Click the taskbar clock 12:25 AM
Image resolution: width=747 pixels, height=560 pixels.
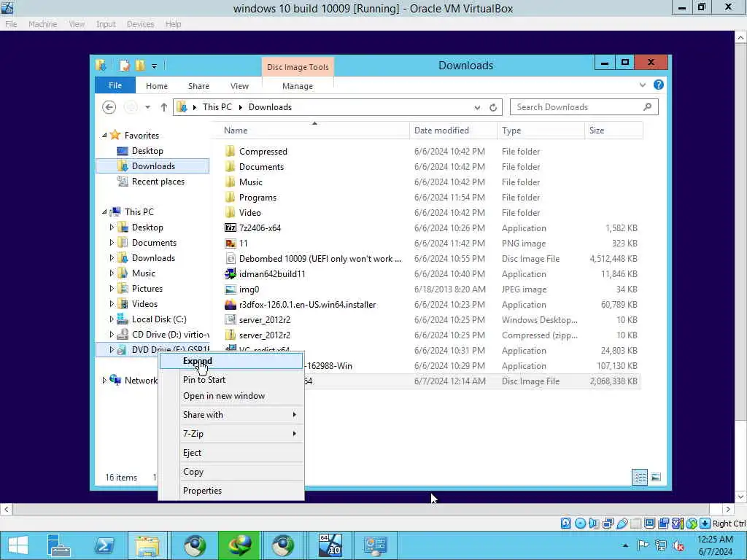715,540
